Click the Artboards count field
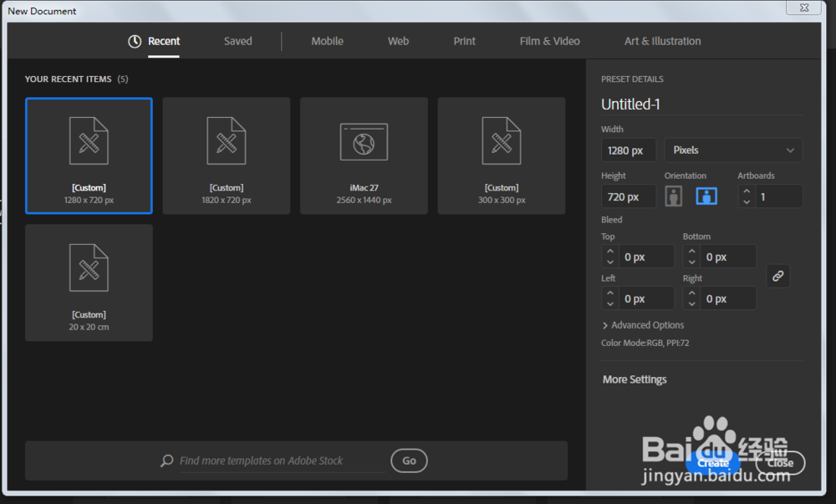This screenshot has width=836, height=504. 779,196
